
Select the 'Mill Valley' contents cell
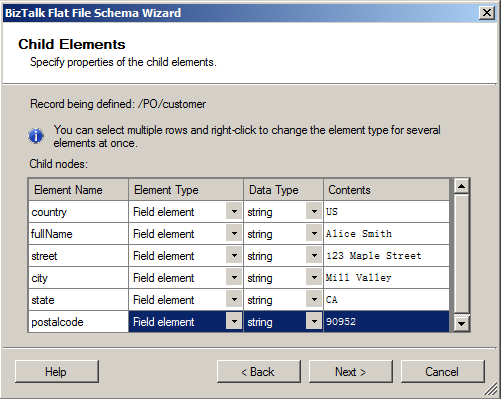[x=386, y=278]
